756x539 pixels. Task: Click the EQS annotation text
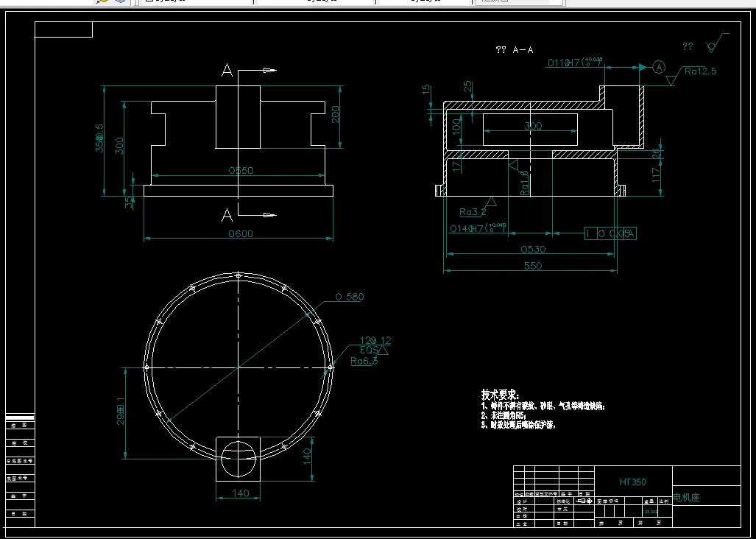click(370, 350)
